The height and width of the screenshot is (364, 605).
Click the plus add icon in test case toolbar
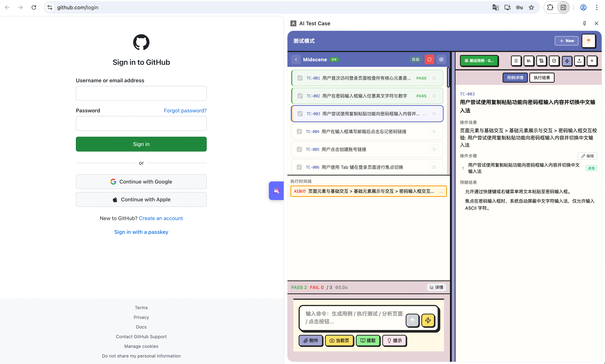pos(592,61)
